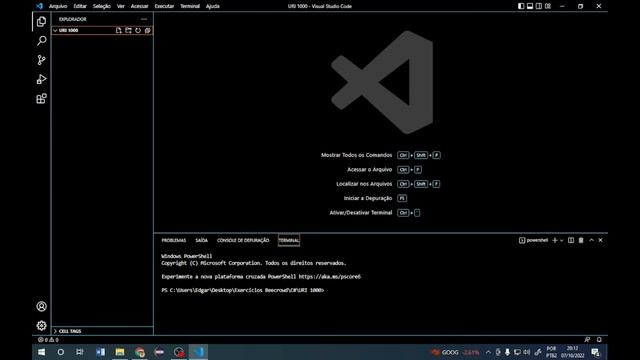Open the Run and Debug view
Screen dimensions: 640x360
coord(41,79)
